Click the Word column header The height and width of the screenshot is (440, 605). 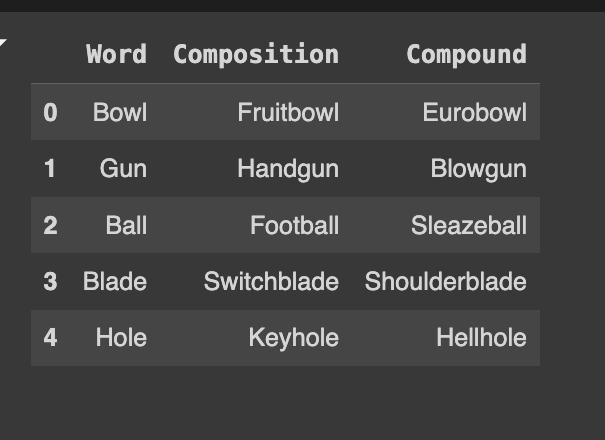(x=116, y=54)
